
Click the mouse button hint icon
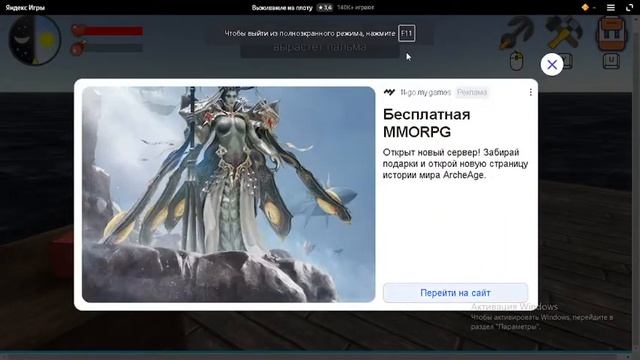516,61
